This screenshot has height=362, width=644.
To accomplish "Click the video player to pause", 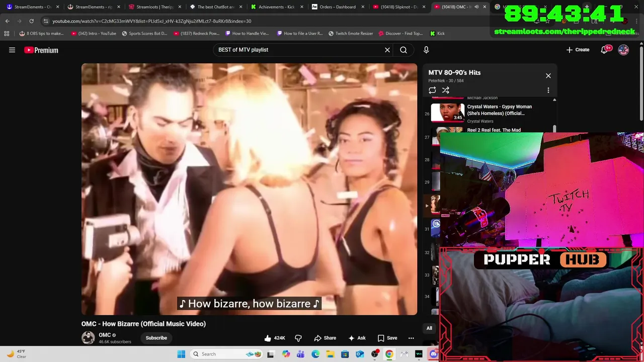I will tap(249, 189).
